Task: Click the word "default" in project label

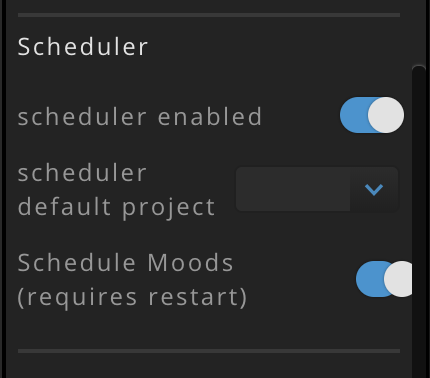Action: coord(64,207)
